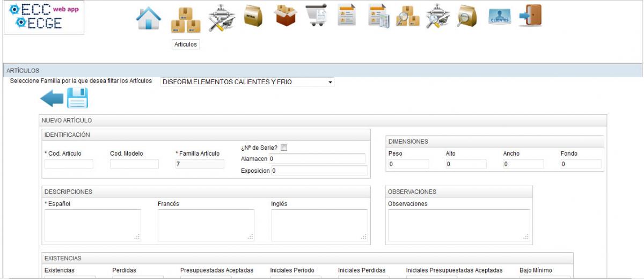Open machine with tools icon

pos(222,18)
